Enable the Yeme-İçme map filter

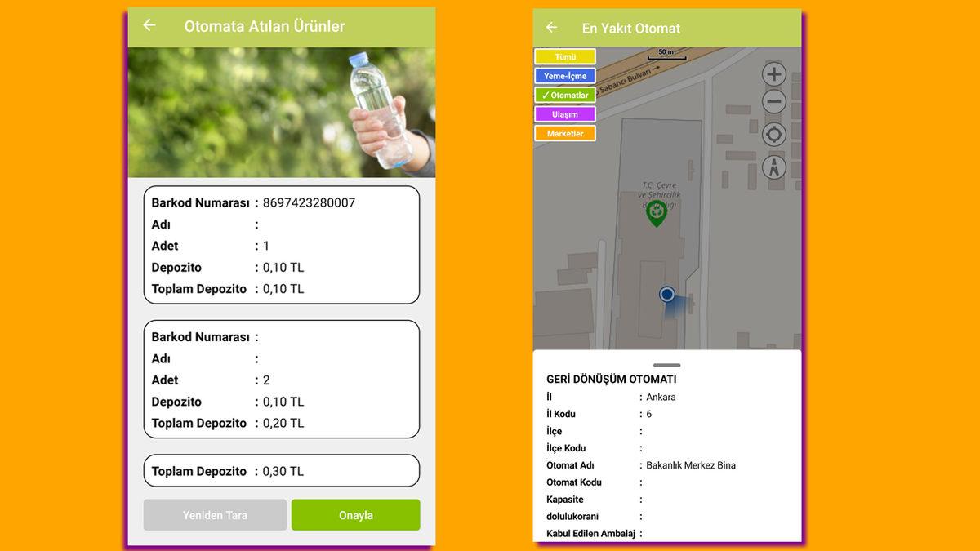point(565,76)
